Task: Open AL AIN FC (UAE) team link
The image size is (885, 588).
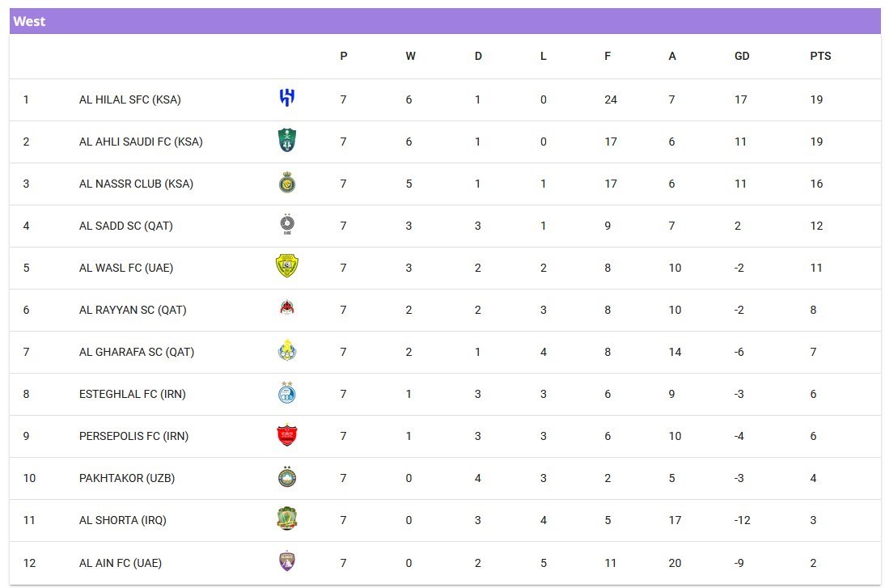Action: 121,563
